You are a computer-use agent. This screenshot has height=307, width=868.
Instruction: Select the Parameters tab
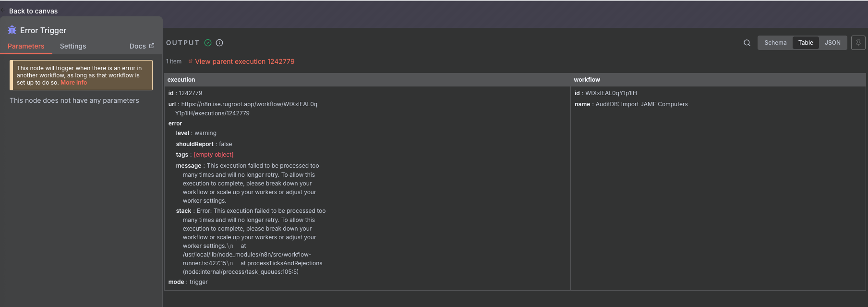click(26, 46)
